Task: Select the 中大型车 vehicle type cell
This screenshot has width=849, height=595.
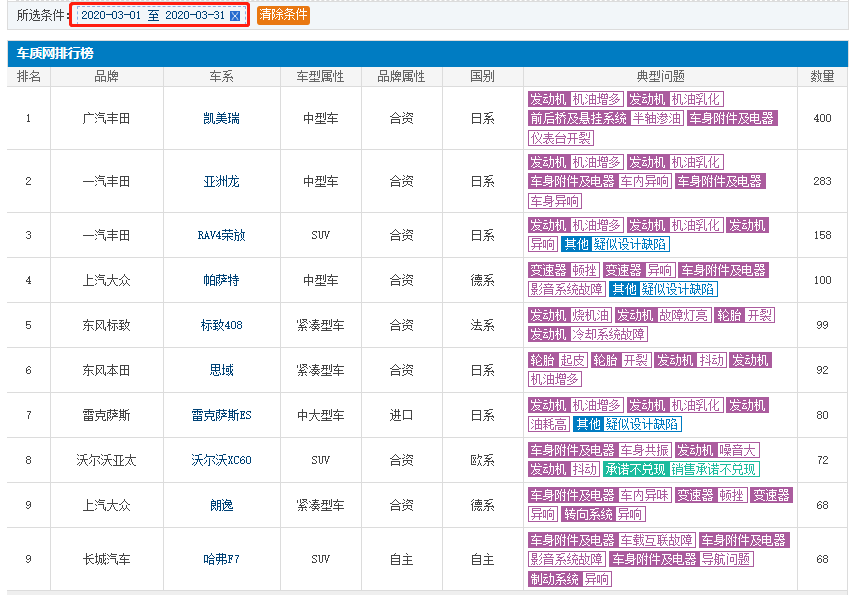Action: [321, 415]
